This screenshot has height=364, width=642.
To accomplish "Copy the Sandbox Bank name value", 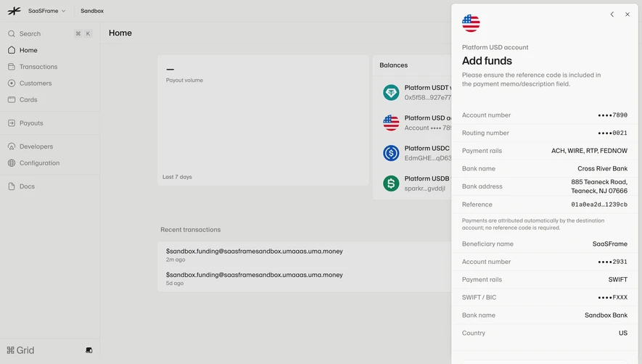I will (606, 315).
